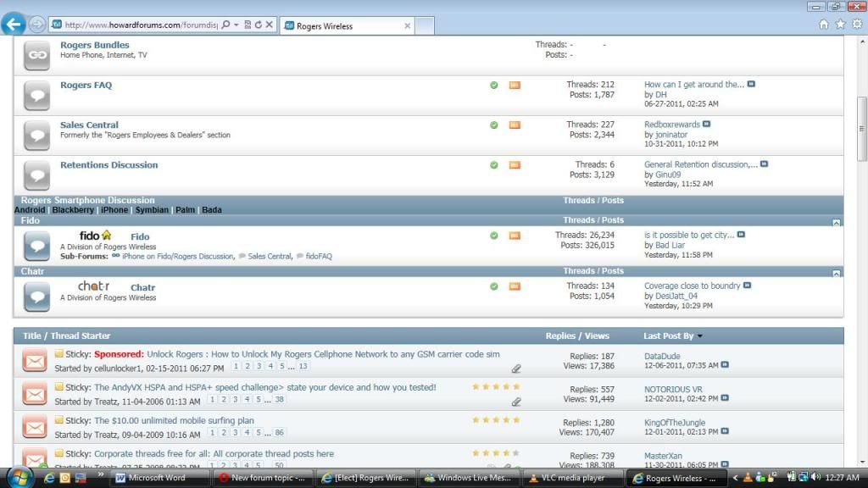Open the sponsored Unlock Rogers sticky thread
868x488 pixels.
[323, 354]
